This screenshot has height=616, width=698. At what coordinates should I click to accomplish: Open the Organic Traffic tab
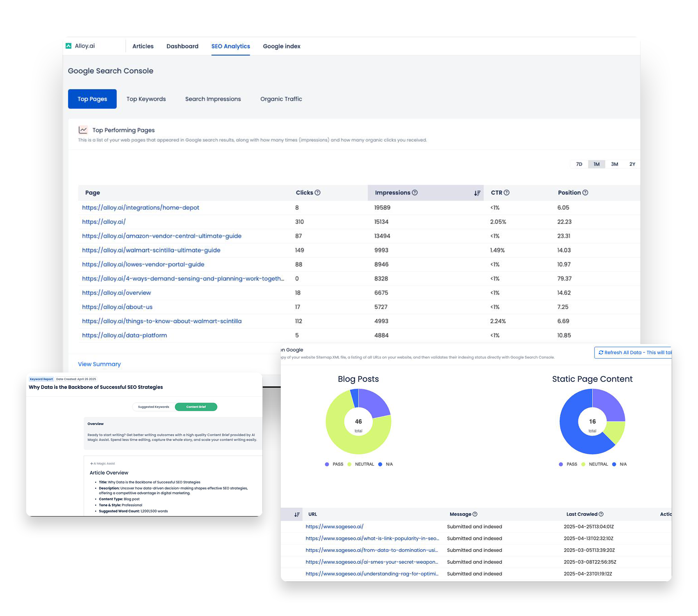281,99
